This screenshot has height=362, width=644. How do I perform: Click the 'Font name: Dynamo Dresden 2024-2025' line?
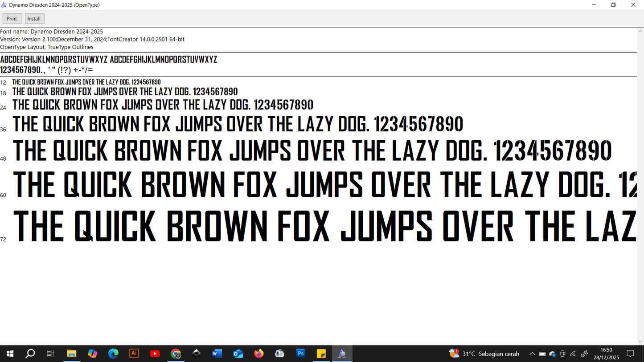52,32
